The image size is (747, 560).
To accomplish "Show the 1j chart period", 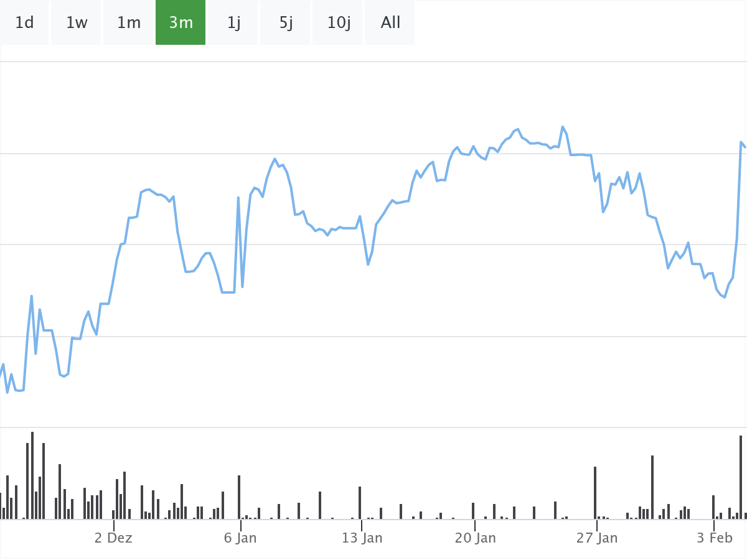I will (233, 23).
